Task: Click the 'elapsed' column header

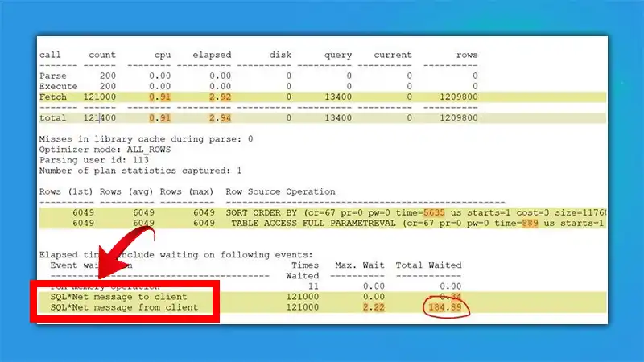Action: click(x=212, y=55)
